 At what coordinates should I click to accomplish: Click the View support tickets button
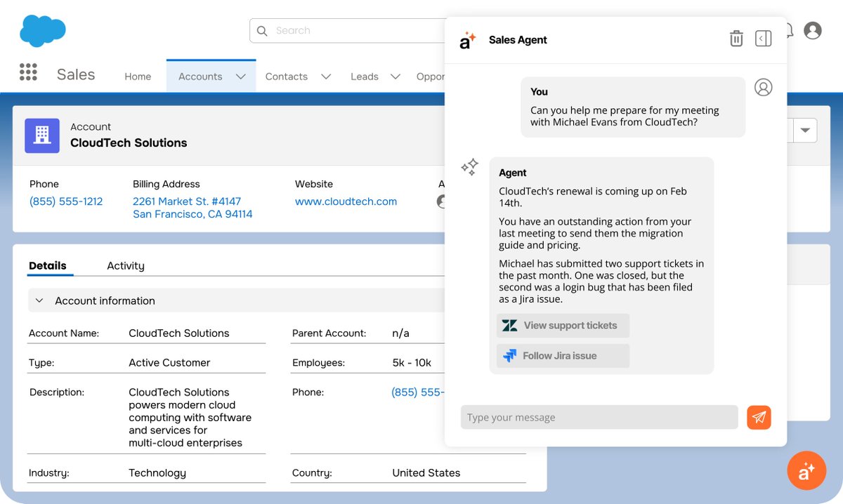(563, 326)
